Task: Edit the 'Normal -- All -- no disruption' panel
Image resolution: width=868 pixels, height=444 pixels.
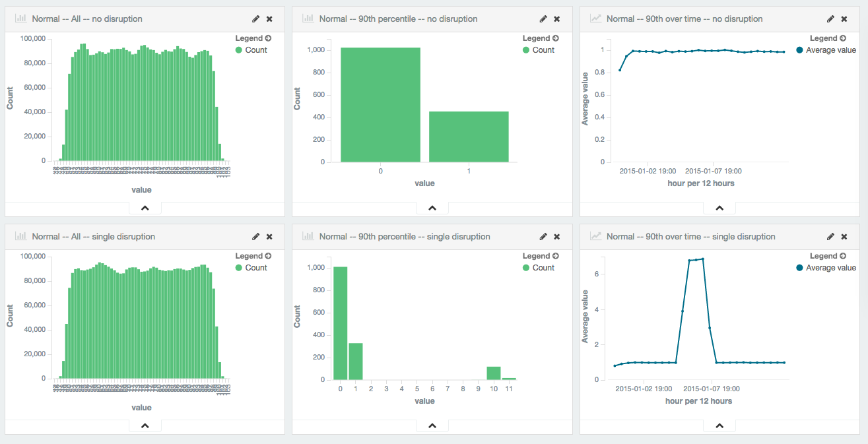Action: tap(256, 19)
